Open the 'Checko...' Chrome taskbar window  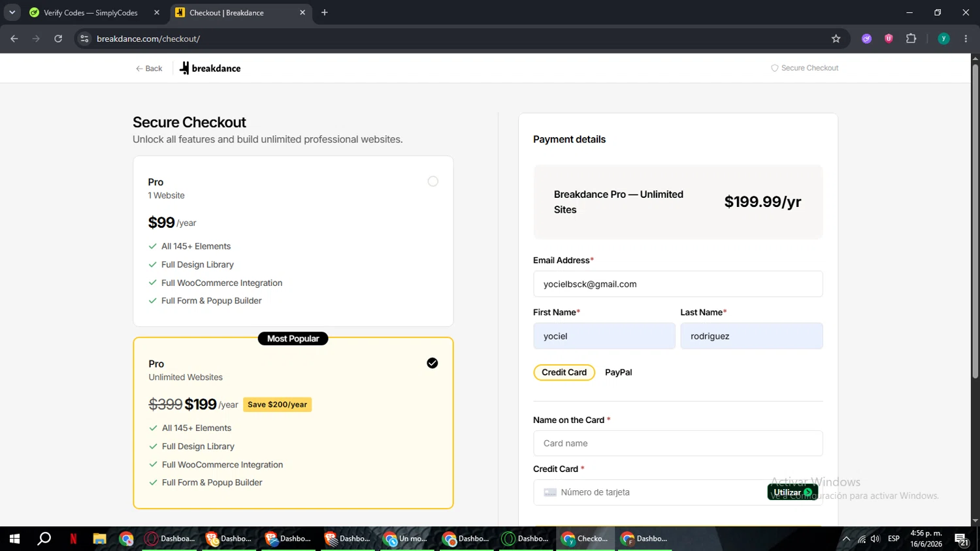(585, 539)
